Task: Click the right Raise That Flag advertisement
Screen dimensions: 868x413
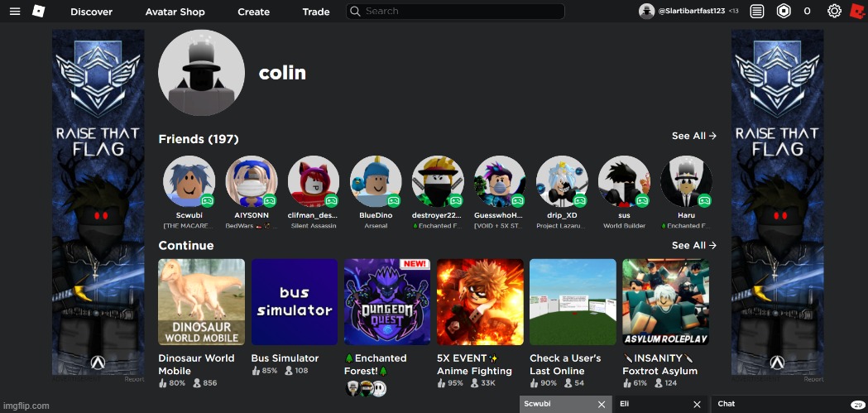Action: click(x=777, y=202)
